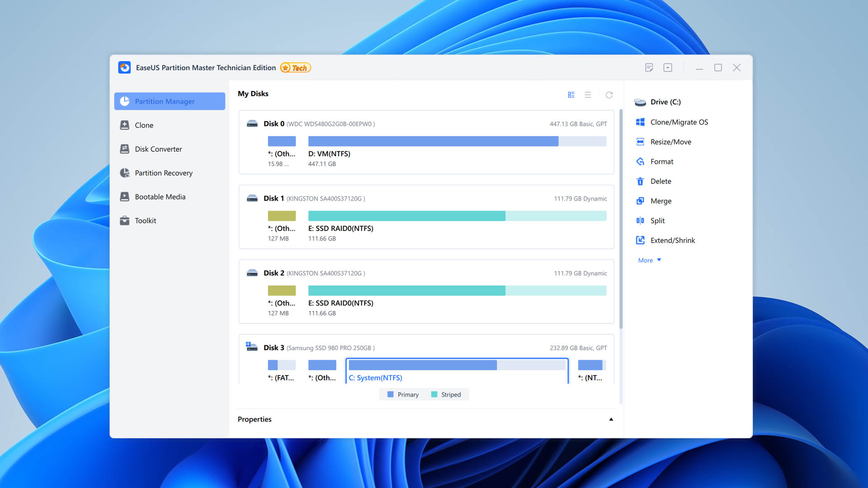Click the Clone sidebar icon
Viewport: 868px width, 488px height.
pos(124,125)
